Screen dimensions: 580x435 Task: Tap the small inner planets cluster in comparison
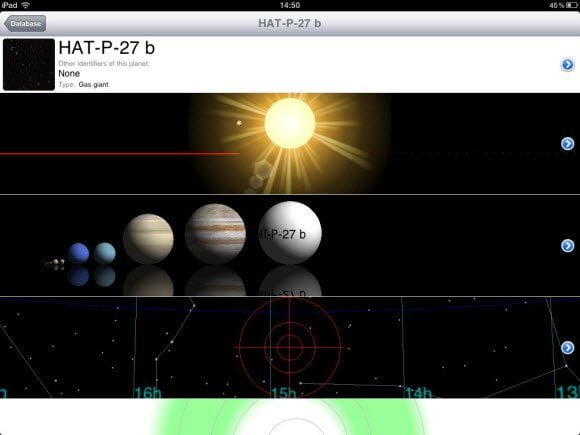[x=55, y=262]
